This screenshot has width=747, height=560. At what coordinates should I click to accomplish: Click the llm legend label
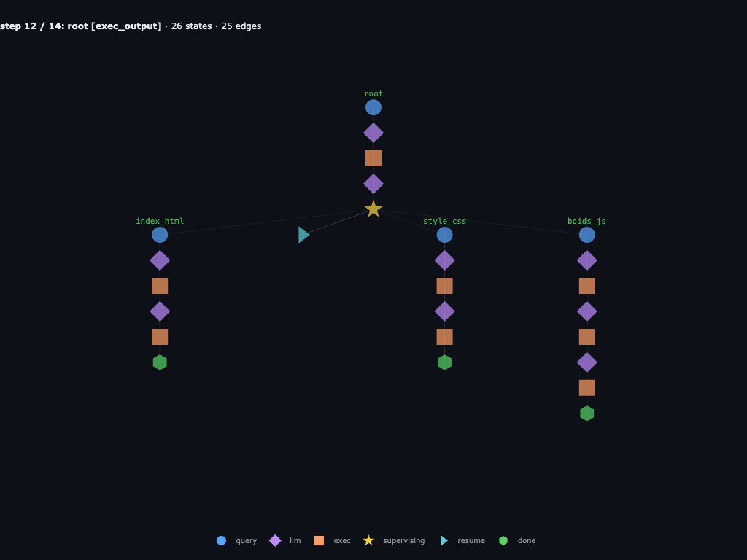point(295,540)
